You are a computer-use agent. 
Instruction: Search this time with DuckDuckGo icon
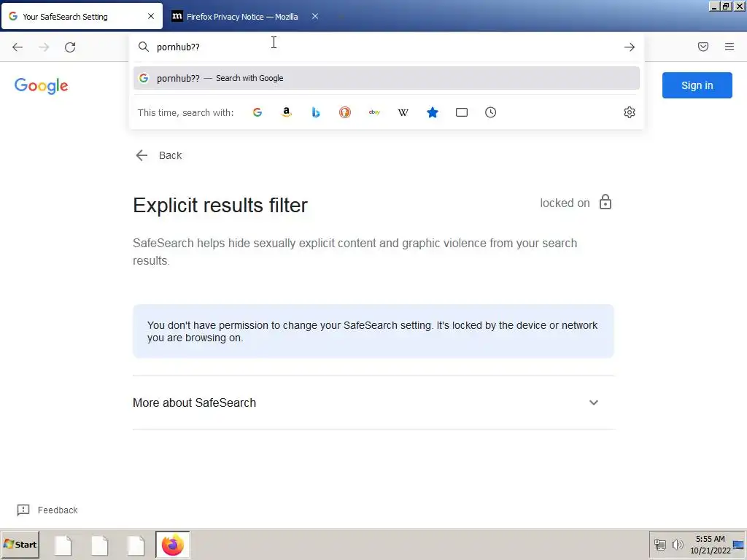(345, 112)
